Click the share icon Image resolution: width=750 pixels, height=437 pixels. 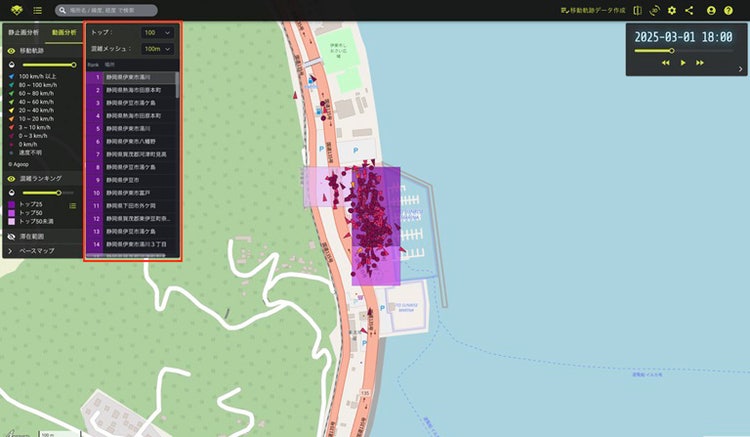coord(689,10)
